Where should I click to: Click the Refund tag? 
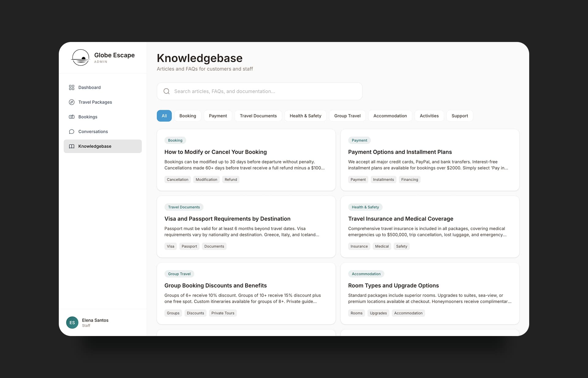(x=231, y=180)
